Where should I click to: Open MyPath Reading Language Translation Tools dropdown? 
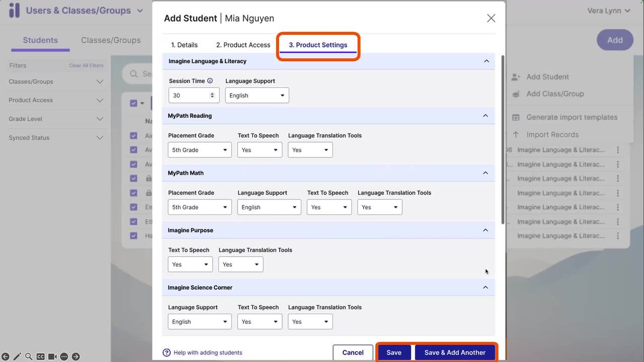click(x=310, y=150)
